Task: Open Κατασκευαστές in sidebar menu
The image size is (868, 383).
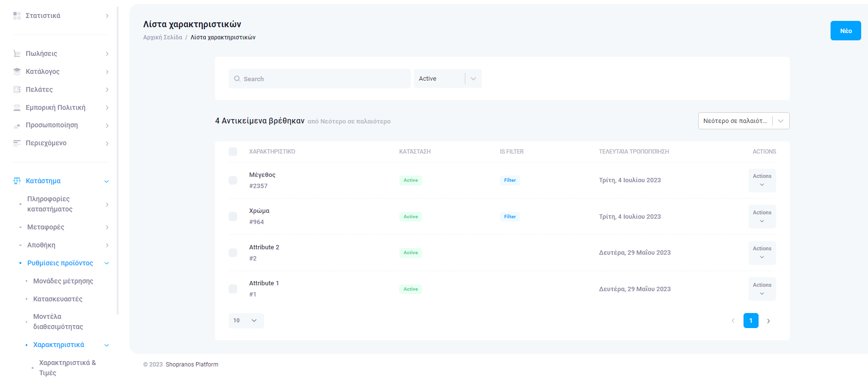Action: point(57,299)
